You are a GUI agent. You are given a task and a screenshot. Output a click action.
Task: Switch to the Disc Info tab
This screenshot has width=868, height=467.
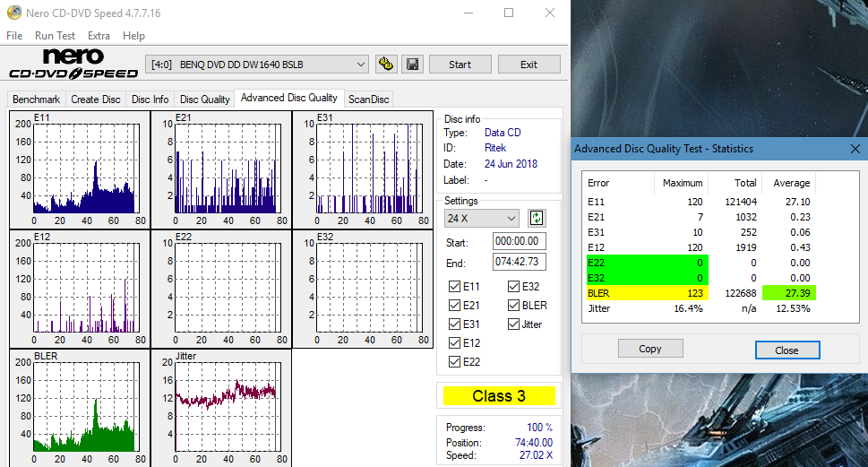pyautogui.click(x=150, y=99)
